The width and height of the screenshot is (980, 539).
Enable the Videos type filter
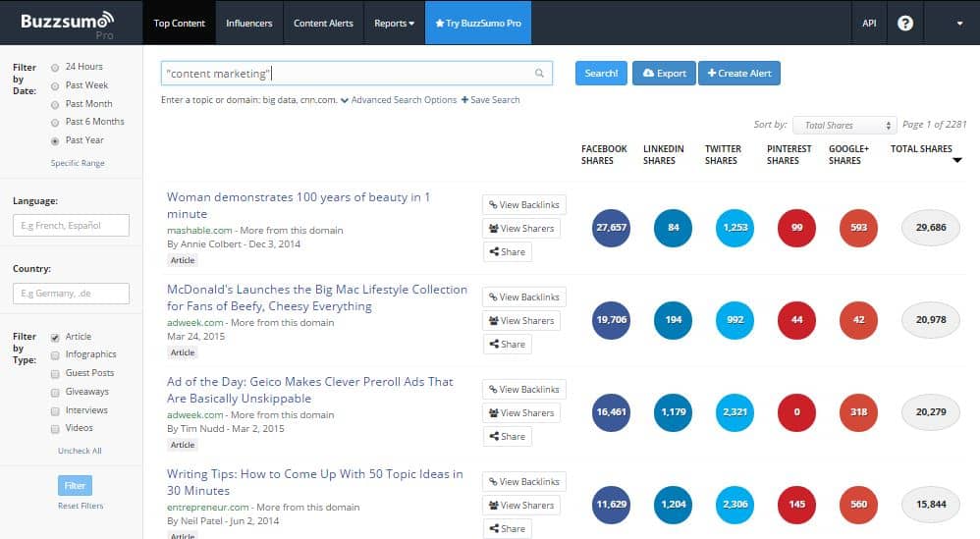[55, 429]
